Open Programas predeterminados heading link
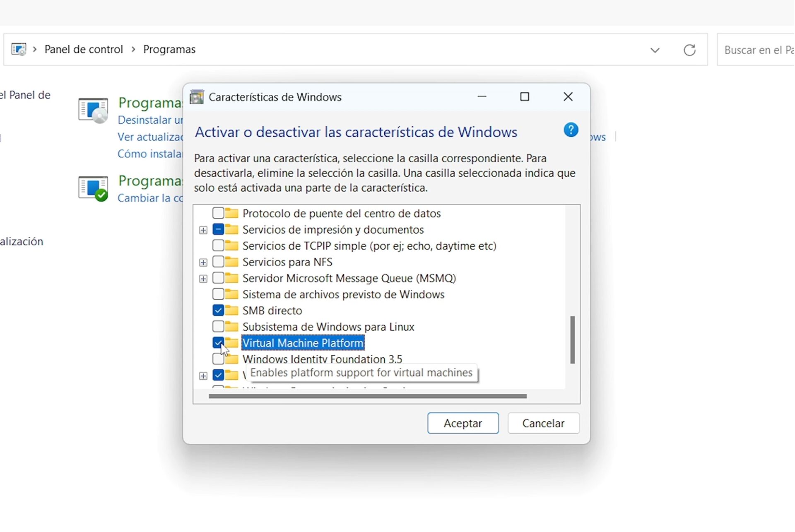 (150, 181)
